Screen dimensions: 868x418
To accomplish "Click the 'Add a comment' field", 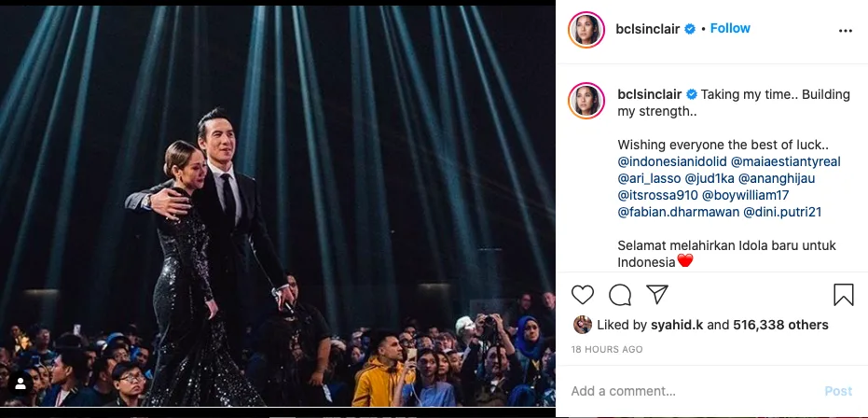I will tap(690, 391).
